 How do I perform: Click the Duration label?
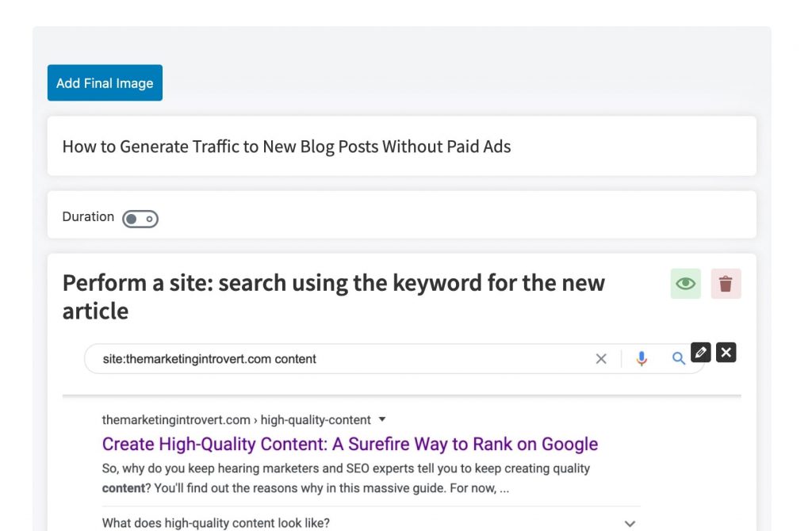pos(88,217)
